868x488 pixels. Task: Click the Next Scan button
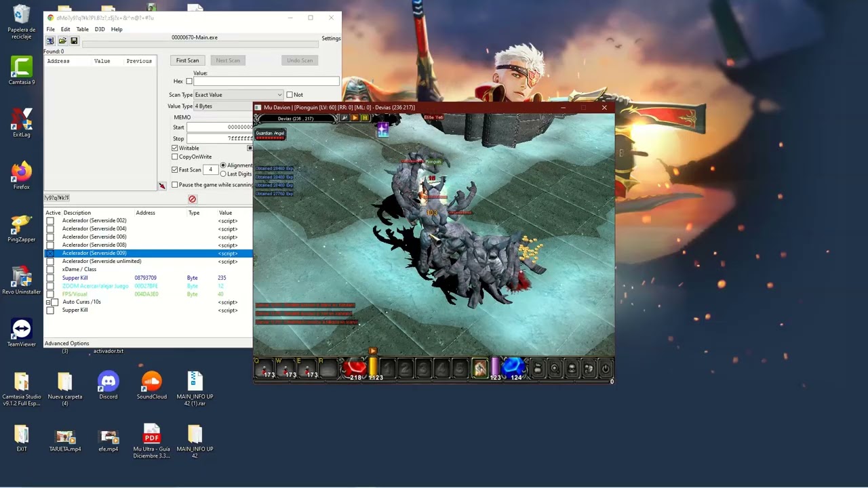tap(228, 60)
